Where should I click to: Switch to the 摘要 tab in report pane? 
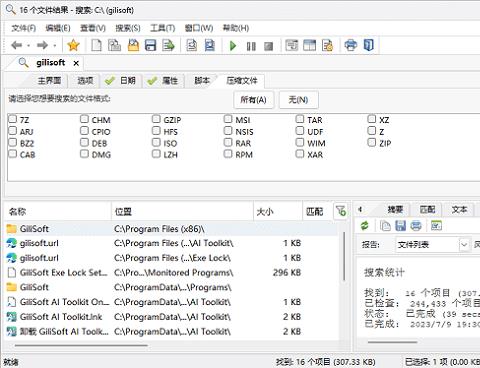click(x=395, y=209)
